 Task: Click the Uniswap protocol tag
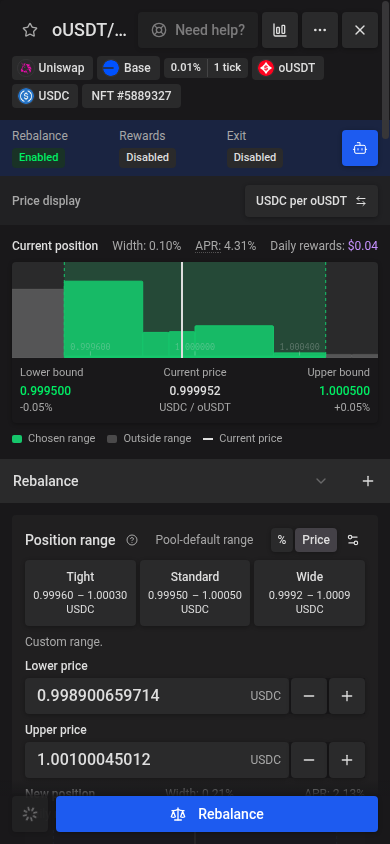(x=52, y=68)
